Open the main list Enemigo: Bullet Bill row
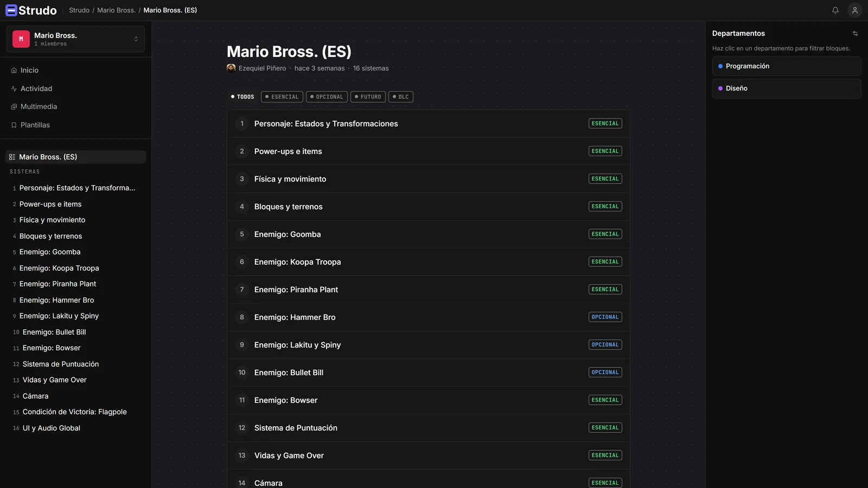This screenshot has height=488, width=868. 428,373
